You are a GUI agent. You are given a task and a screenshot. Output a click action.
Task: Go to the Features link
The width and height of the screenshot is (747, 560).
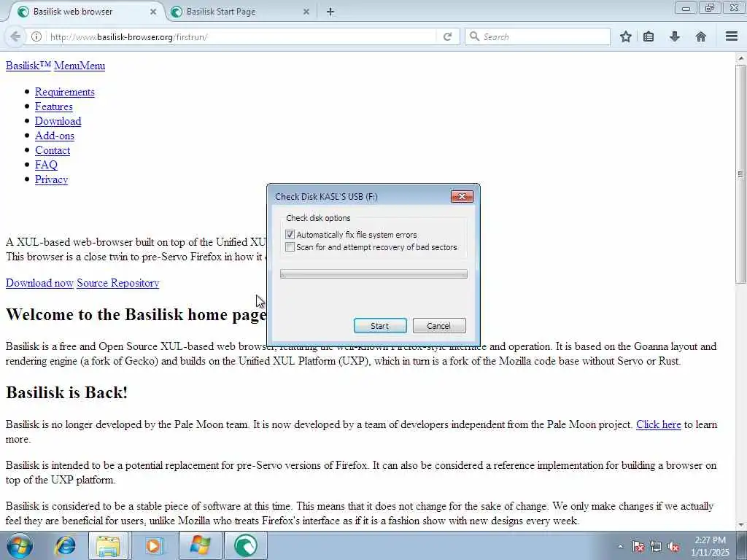(x=54, y=106)
